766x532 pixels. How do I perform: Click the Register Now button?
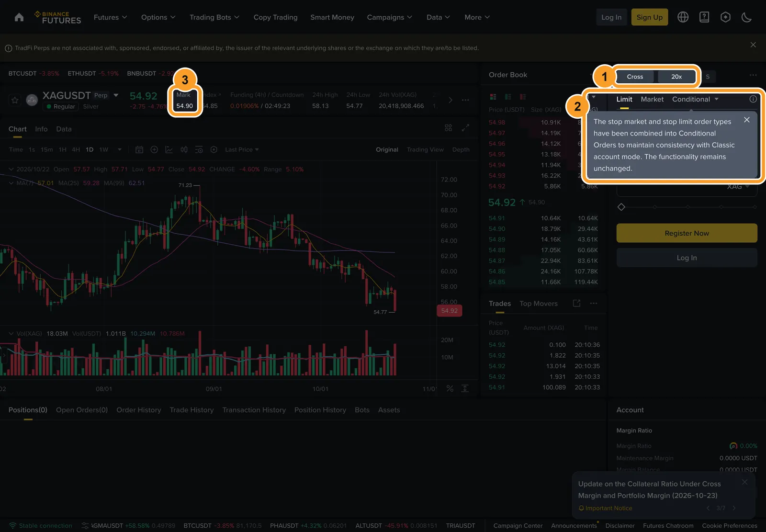pos(687,233)
